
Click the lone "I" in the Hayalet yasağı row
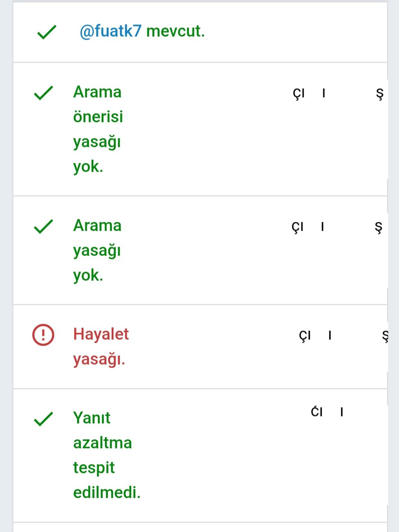[330, 336]
